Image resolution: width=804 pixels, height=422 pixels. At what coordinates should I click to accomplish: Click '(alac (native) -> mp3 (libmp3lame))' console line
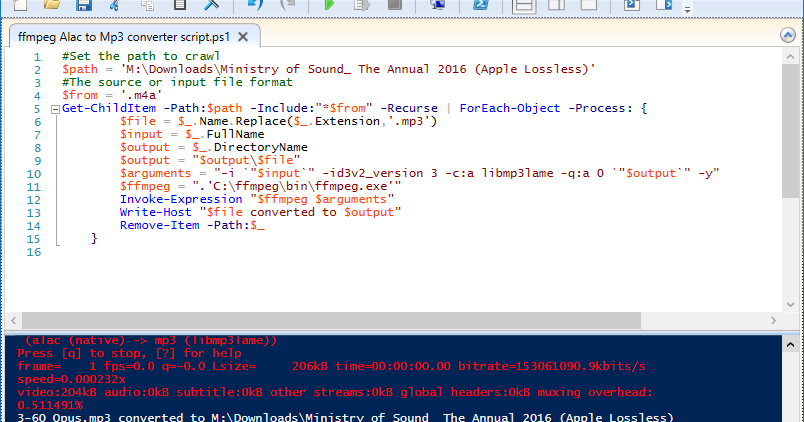pos(151,341)
